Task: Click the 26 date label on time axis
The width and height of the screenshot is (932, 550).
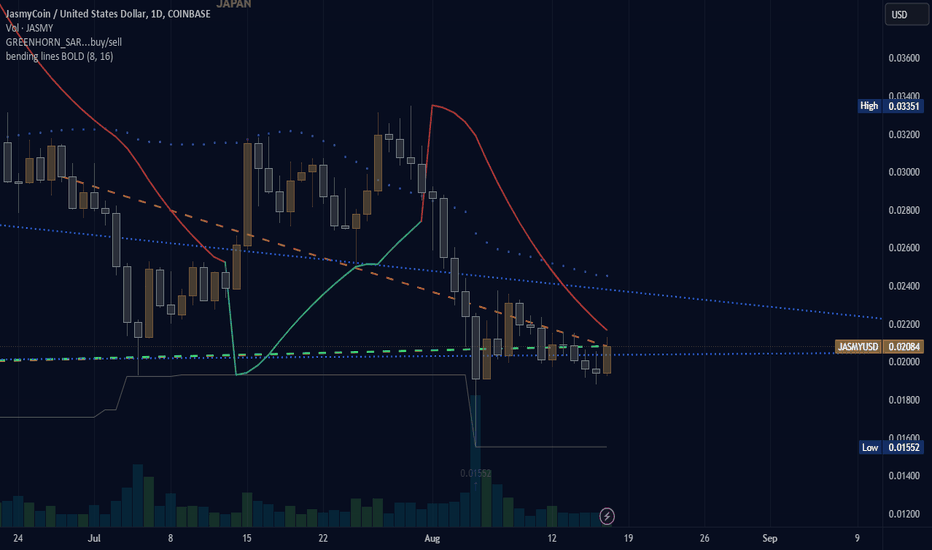Action: coord(704,538)
